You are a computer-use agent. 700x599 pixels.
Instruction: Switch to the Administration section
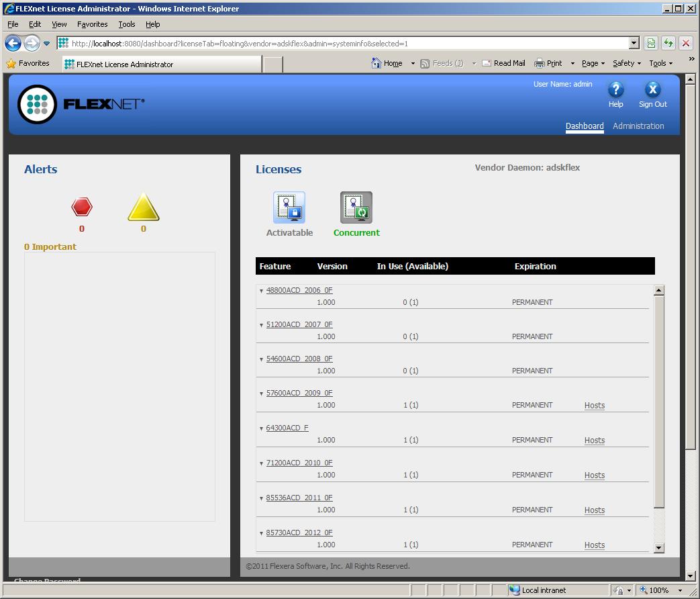(638, 126)
